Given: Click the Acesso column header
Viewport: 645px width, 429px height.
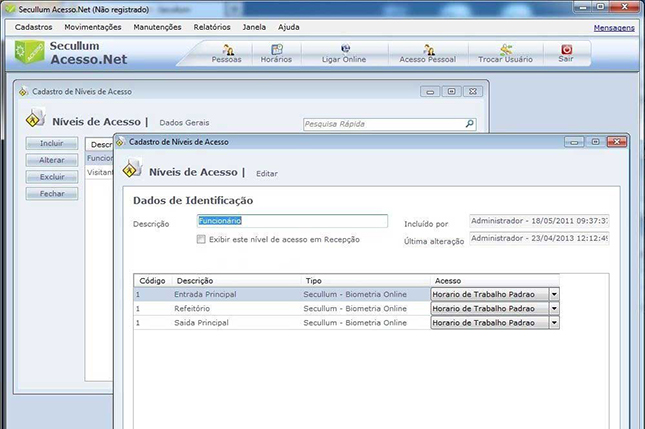Looking at the screenshot, I should (x=495, y=281).
